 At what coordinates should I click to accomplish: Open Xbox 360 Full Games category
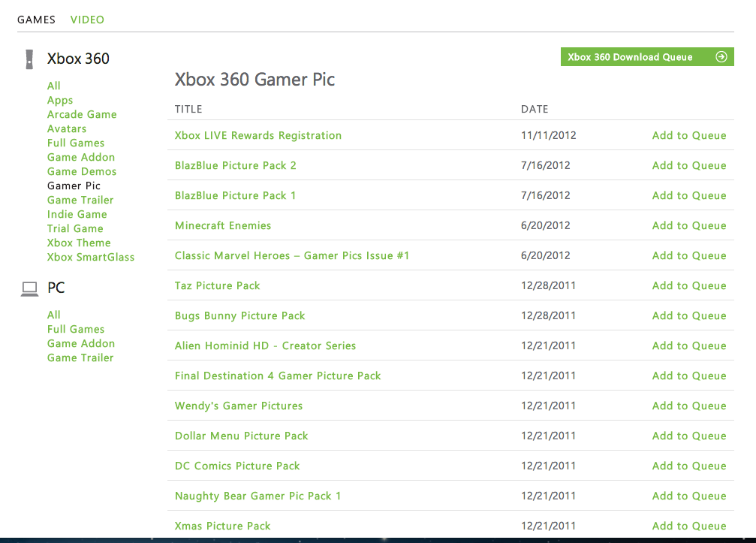pos(76,143)
